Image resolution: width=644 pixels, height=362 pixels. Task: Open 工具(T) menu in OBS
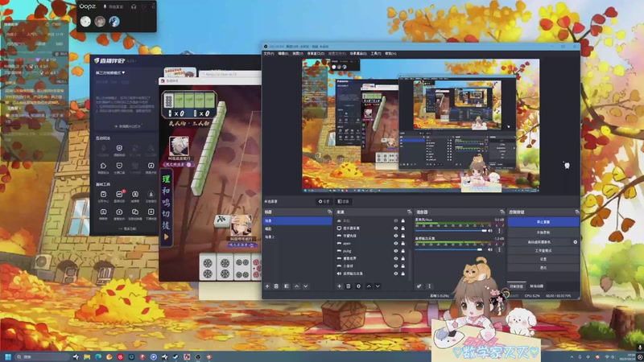coord(376,53)
